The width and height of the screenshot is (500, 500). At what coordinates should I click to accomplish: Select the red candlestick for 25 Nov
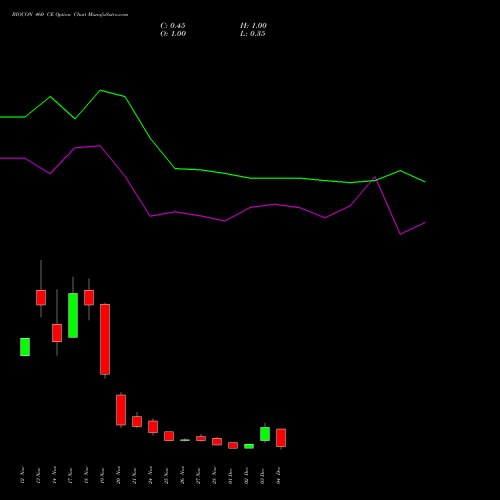tap(169, 436)
